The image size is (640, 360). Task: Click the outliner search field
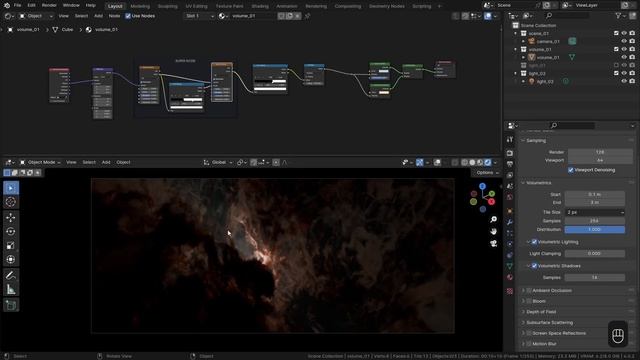pyautogui.click(x=567, y=16)
